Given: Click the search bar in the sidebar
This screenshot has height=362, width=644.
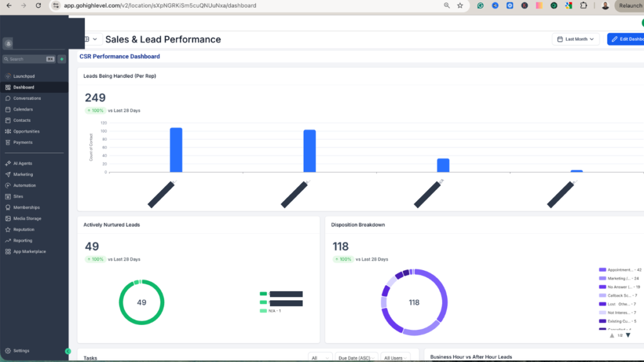Looking at the screenshot, I should click(28, 58).
